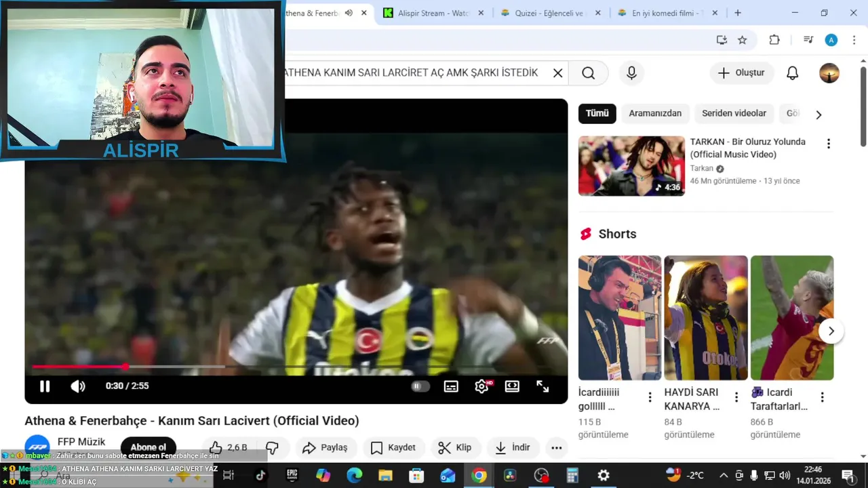Open the Tarkan Bir Oluruz Yolunda thumbnail

tap(631, 166)
